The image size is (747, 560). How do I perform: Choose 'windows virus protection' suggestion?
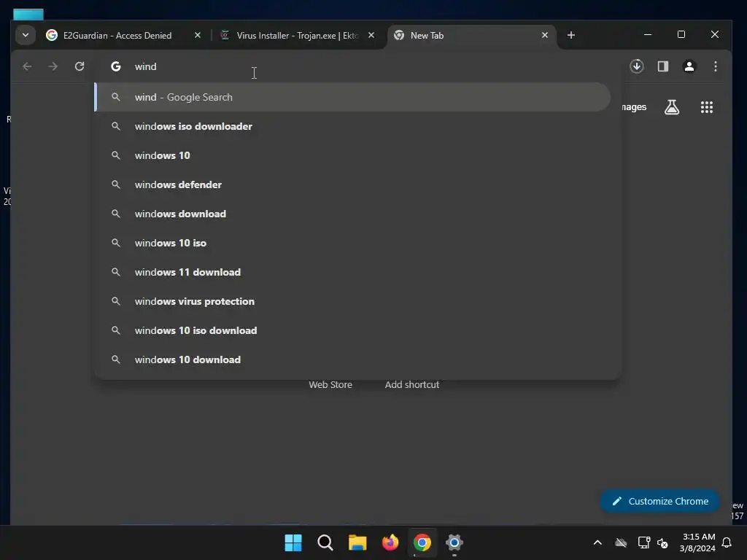(352, 301)
